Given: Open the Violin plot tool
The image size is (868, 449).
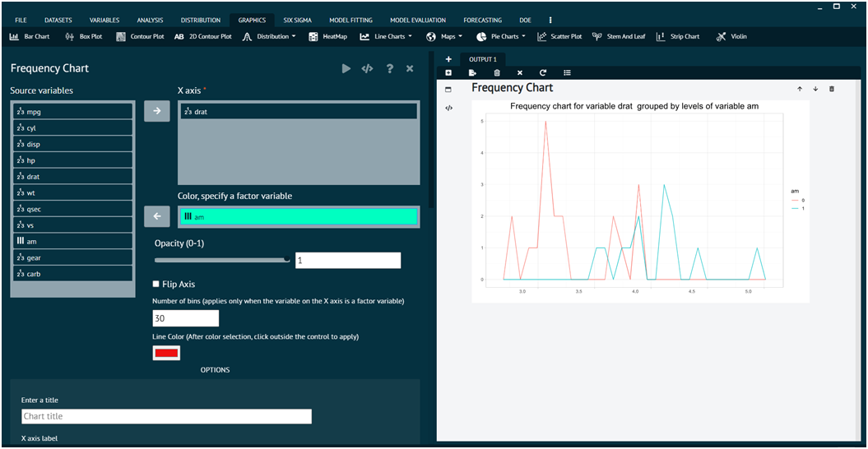Looking at the screenshot, I should pos(731,36).
